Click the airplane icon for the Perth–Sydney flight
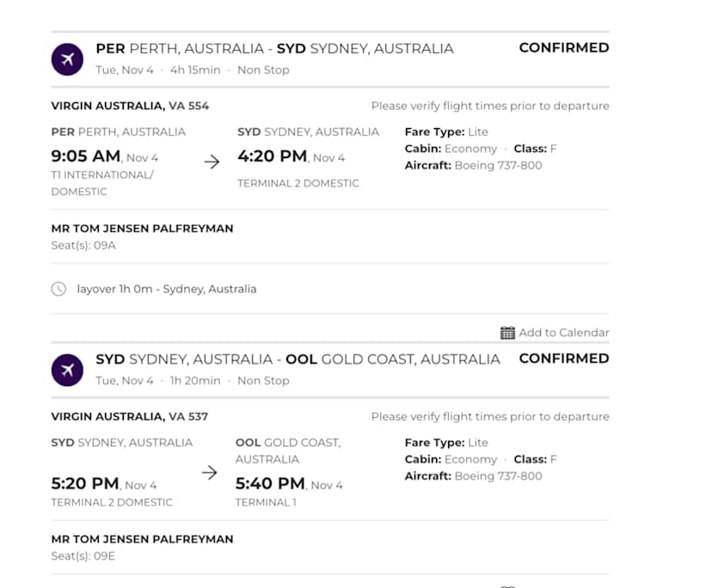The height and width of the screenshot is (588, 712). tap(67, 58)
